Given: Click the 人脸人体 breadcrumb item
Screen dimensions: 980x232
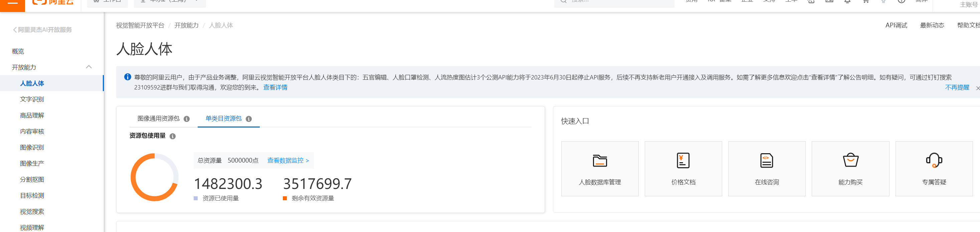Looking at the screenshot, I should tap(221, 25).
